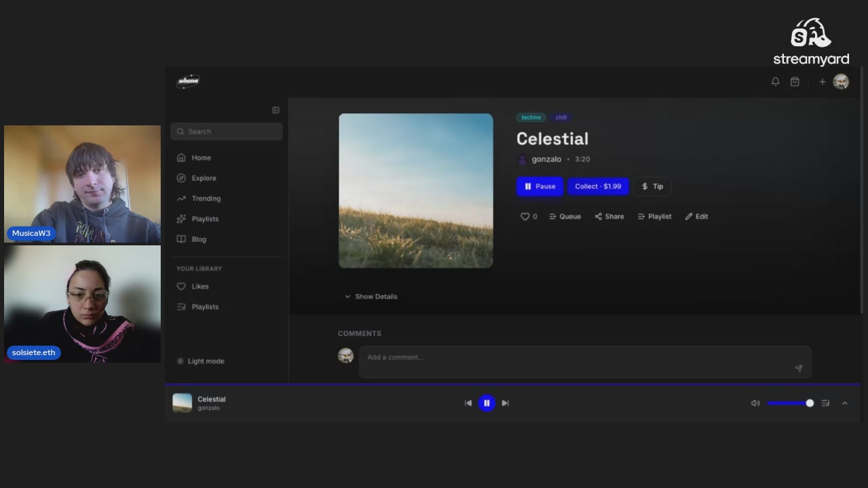Image resolution: width=868 pixels, height=488 pixels.
Task: Adjust the volume slider
Action: point(790,403)
